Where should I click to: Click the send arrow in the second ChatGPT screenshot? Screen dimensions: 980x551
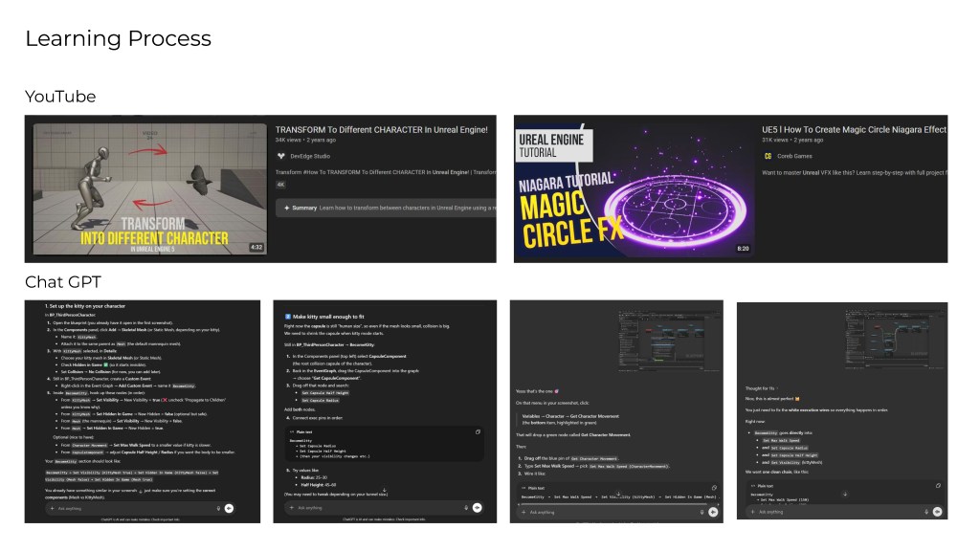[x=476, y=508]
